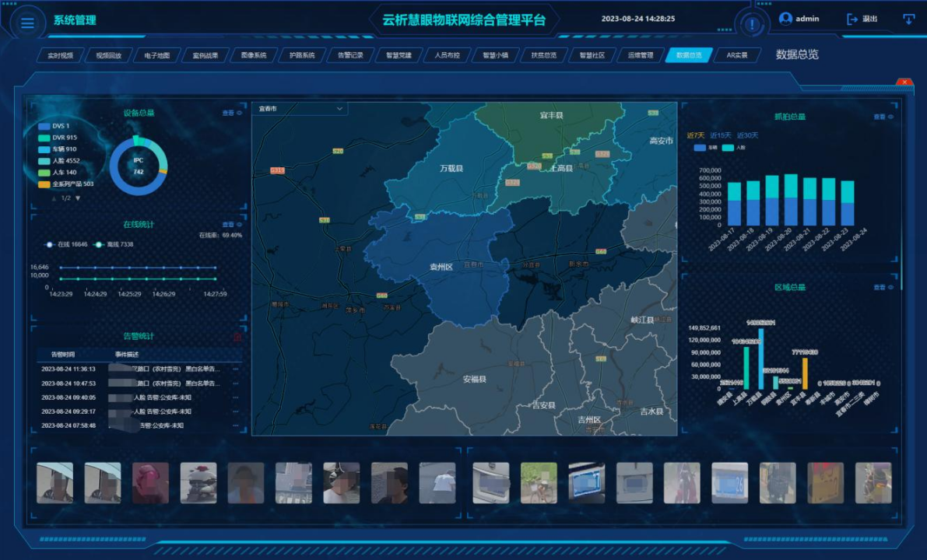
Task: Select the 近30天 time range
Action: [x=747, y=135]
